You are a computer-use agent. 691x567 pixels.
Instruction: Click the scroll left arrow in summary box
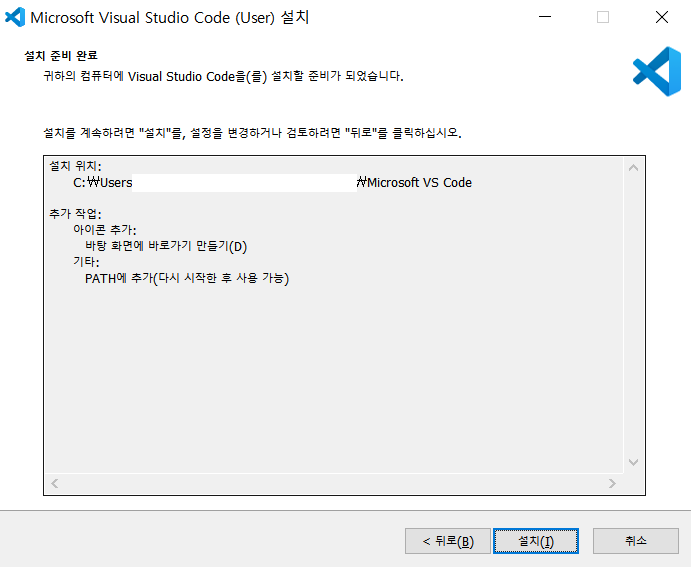(55, 484)
